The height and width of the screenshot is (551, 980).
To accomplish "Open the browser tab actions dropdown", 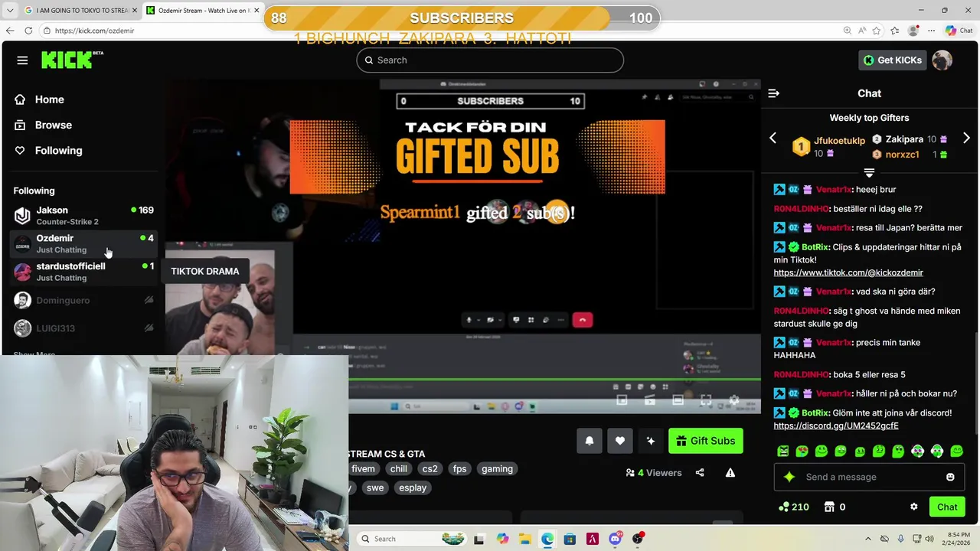I will [x=9, y=10].
